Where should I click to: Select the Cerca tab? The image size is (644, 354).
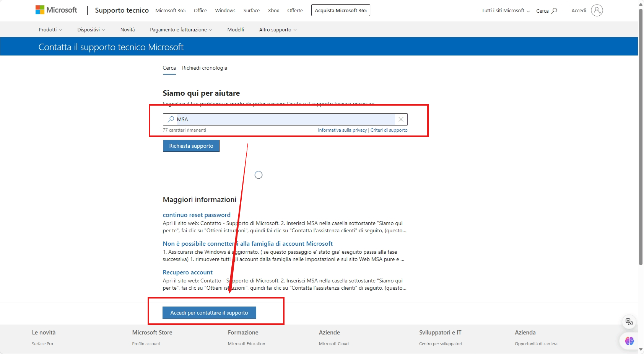point(169,68)
